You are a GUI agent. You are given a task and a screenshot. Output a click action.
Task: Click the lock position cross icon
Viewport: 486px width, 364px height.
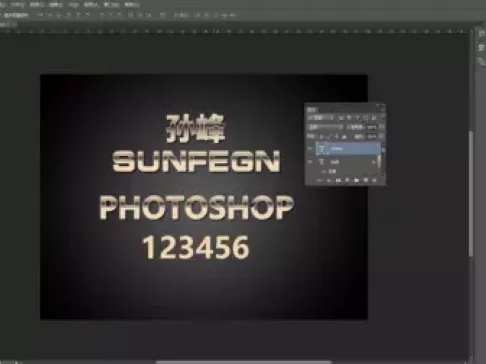pyautogui.click(x=336, y=137)
